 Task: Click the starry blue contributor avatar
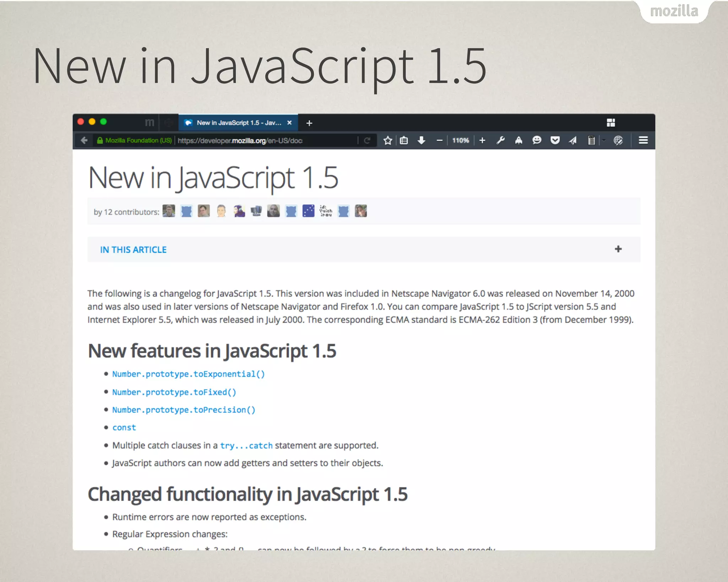click(x=308, y=211)
